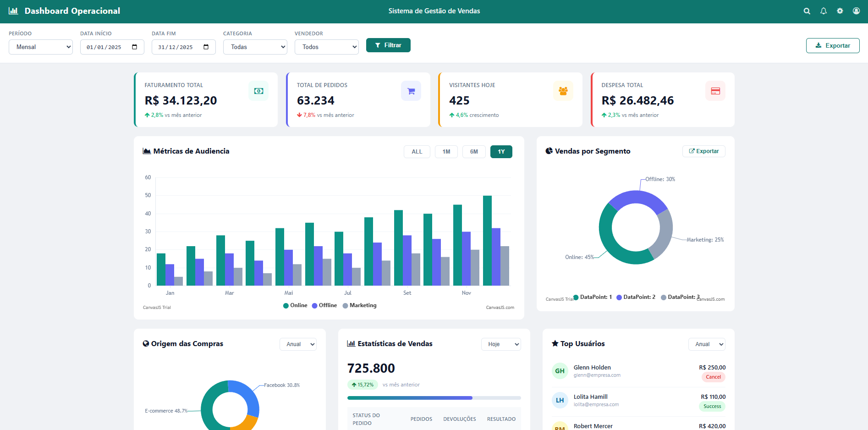Toggle the Marketing series in the audience chart legend
Screen dimensions: 868x430
(x=360, y=305)
